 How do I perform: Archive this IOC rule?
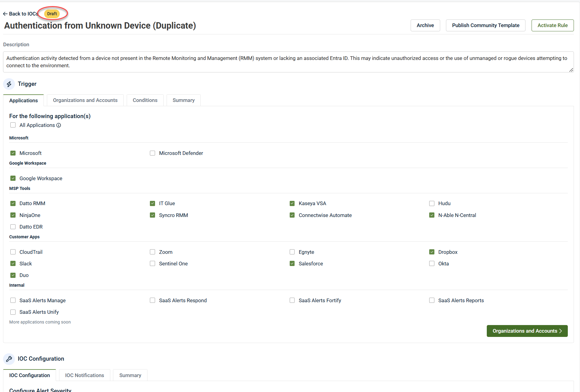click(425, 26)
